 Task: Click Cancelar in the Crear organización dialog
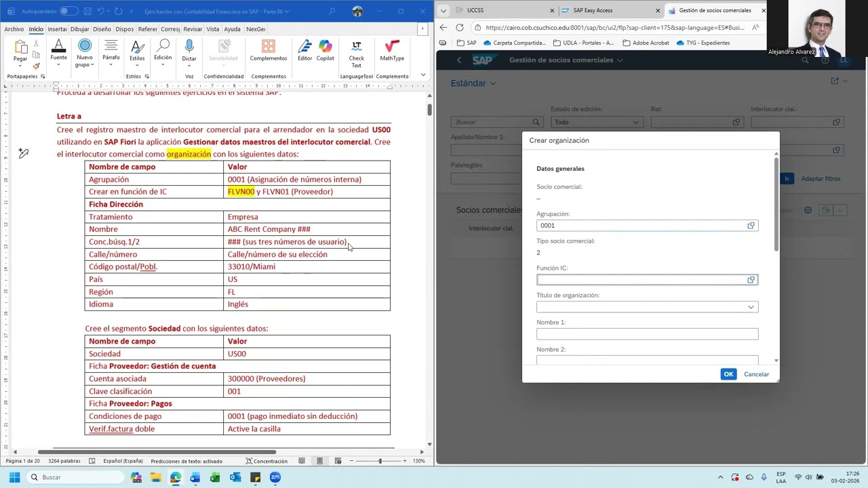pos(756,374)
